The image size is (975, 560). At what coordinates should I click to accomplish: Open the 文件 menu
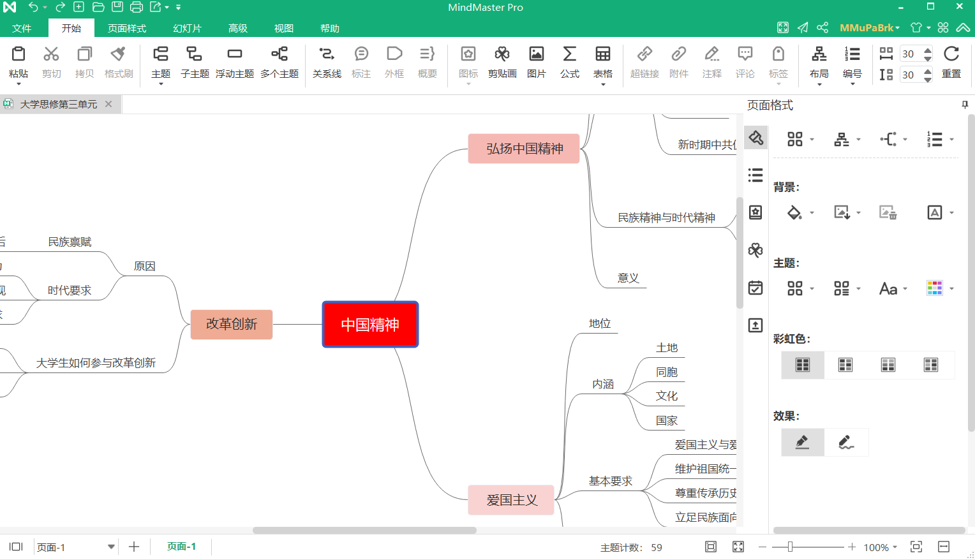pyautogui.click(x=22, y=28)
